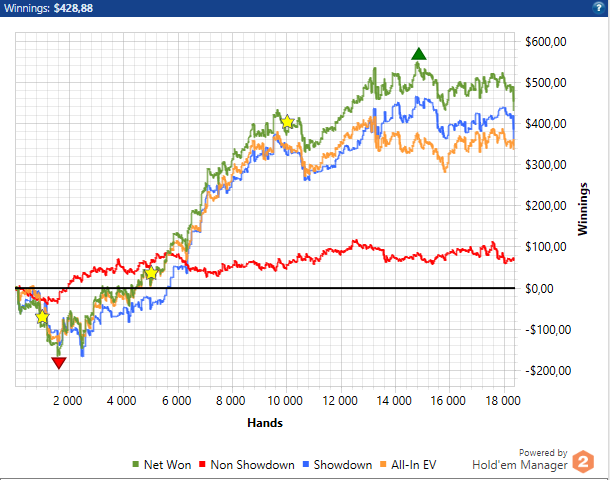610x480 pixels.
Task: Click the 18 000 hands axis label
Action: click(503, 401)
